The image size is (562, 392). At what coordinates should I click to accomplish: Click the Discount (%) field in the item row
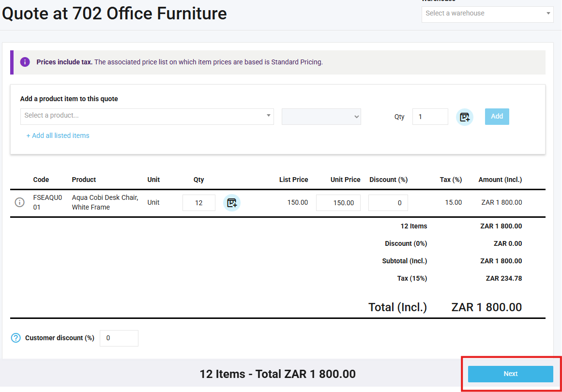[x=388, y=203]
